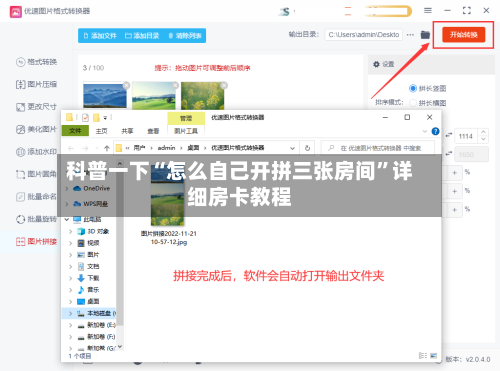Expand the 文档 tree chevron

[x=70, y=267]
